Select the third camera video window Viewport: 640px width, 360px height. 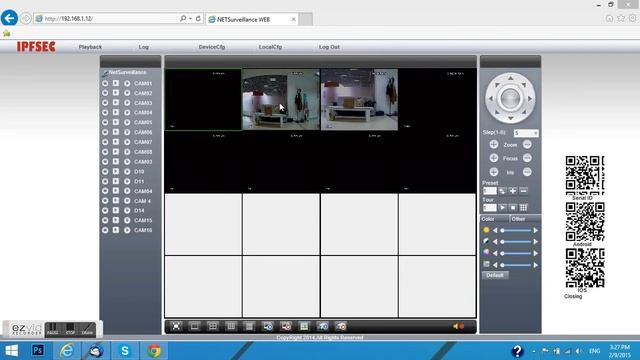359,100
